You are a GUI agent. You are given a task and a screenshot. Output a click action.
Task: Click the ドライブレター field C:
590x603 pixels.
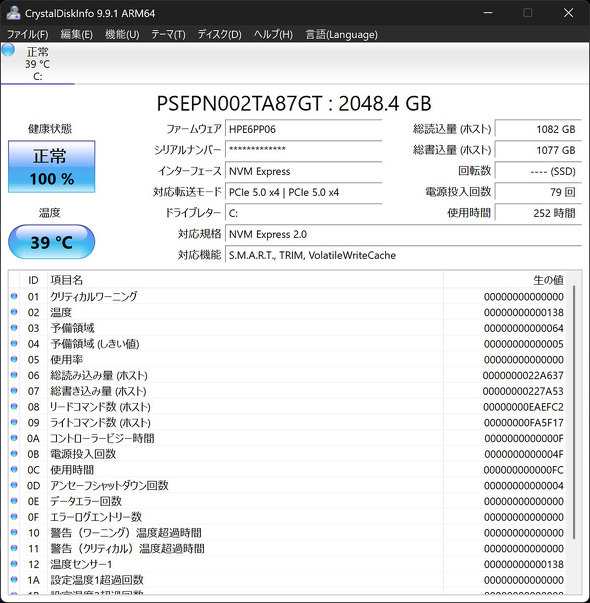coord(303,213)
